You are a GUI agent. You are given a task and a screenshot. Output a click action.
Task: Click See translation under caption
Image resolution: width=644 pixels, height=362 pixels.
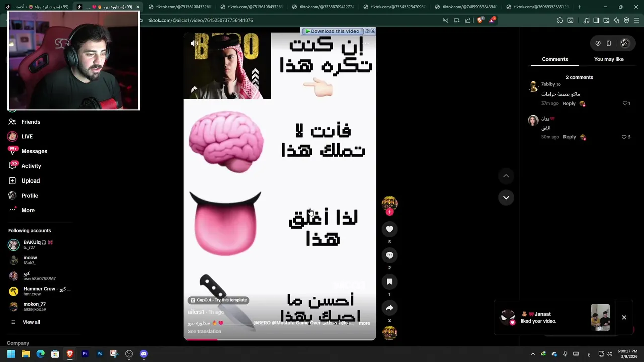pos(204,331)
